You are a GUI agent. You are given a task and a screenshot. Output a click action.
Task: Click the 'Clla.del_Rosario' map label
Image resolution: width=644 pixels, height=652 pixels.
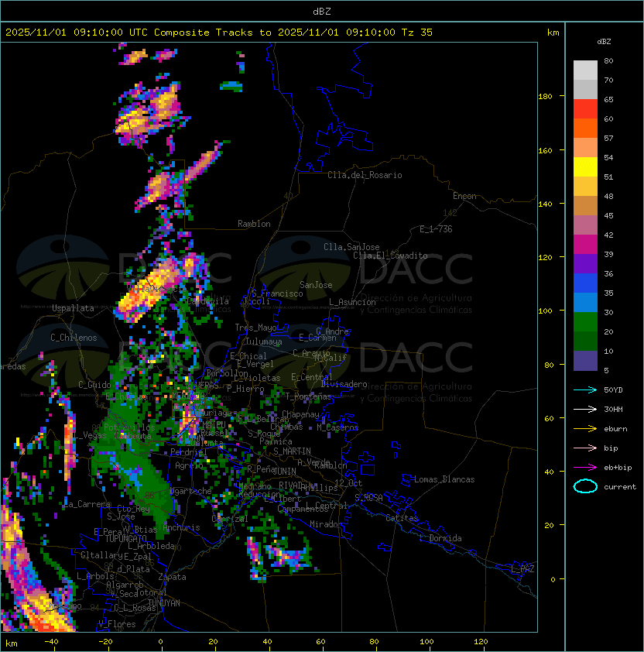tap(365, 175)
